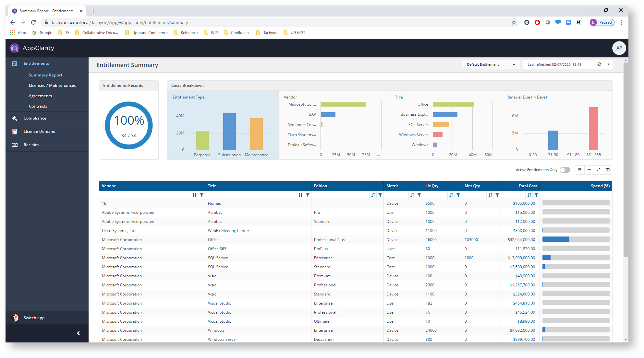Screen dimensions: 644x358
Task: Open the Compliance sidebar section
Action: tap(47, 118)
